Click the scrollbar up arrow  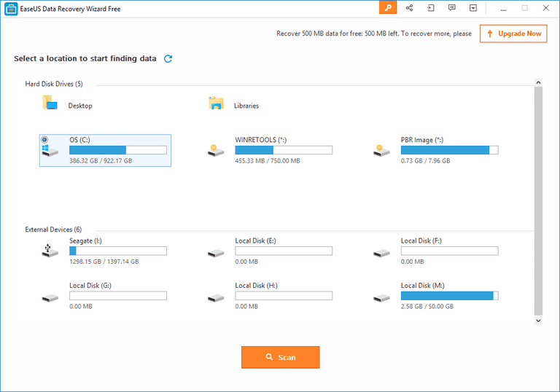(538, 82)
